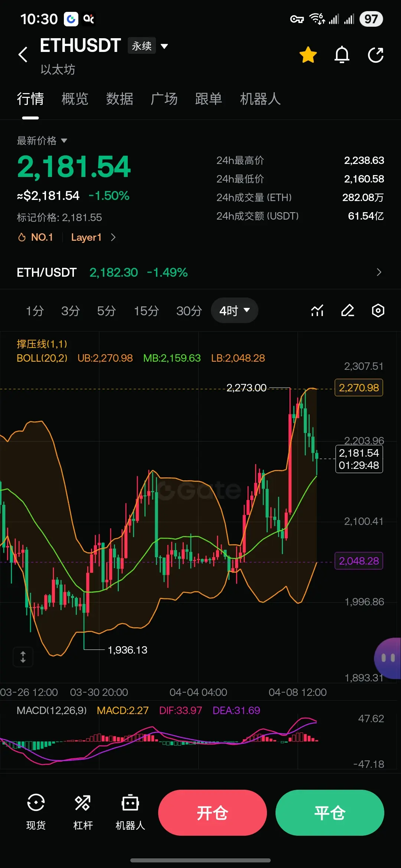Tap the 24h最高价 value 2,238.63
Screen dimensions: 401x868
(364, 160)
